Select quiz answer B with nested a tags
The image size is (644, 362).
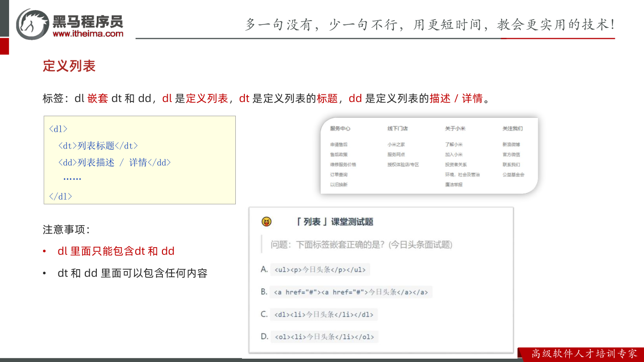coord(351,292)
